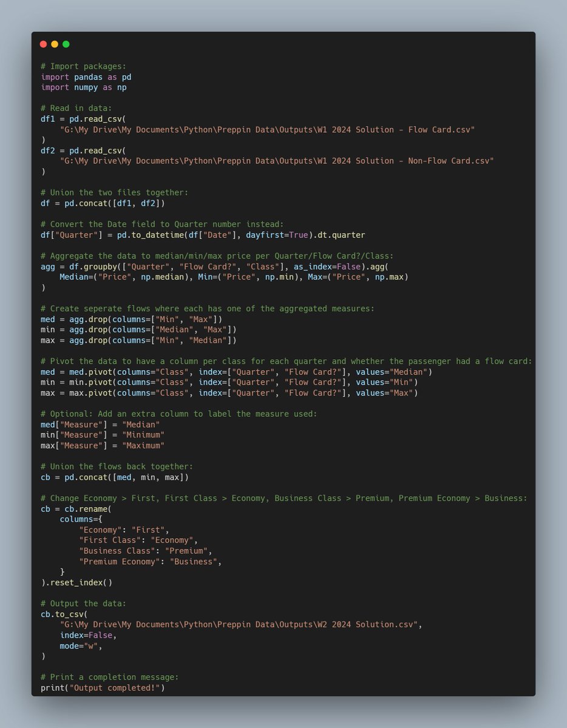Click the 'med = med.pivot' line
567x728 pixels.
pos(236,372)
